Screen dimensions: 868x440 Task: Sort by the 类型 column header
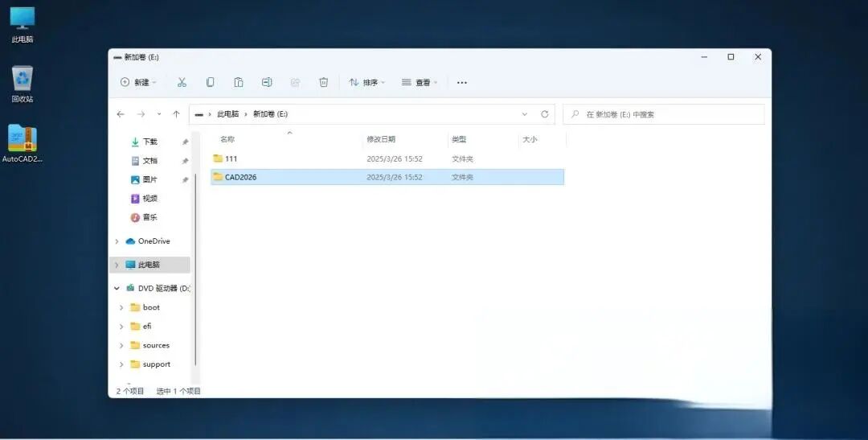(459, 140)
